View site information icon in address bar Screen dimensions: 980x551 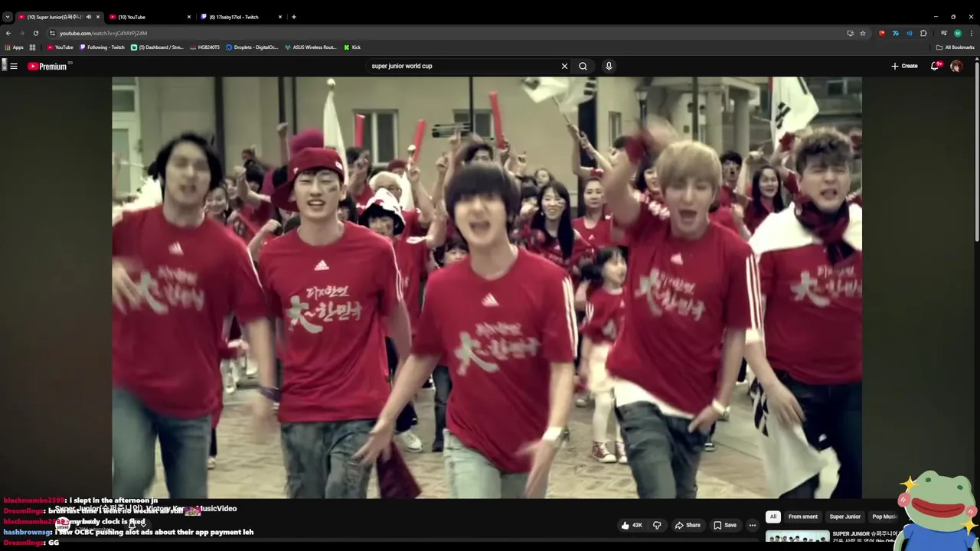point(52,33)
